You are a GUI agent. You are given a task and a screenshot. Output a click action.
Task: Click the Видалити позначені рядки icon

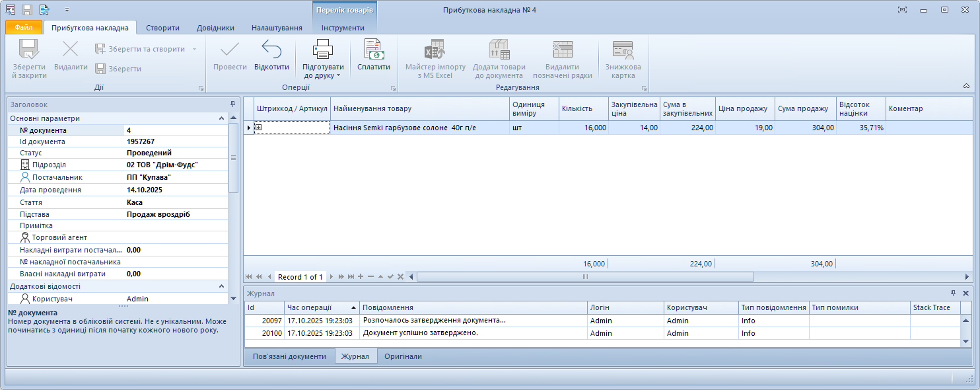(x=563, y=50)
